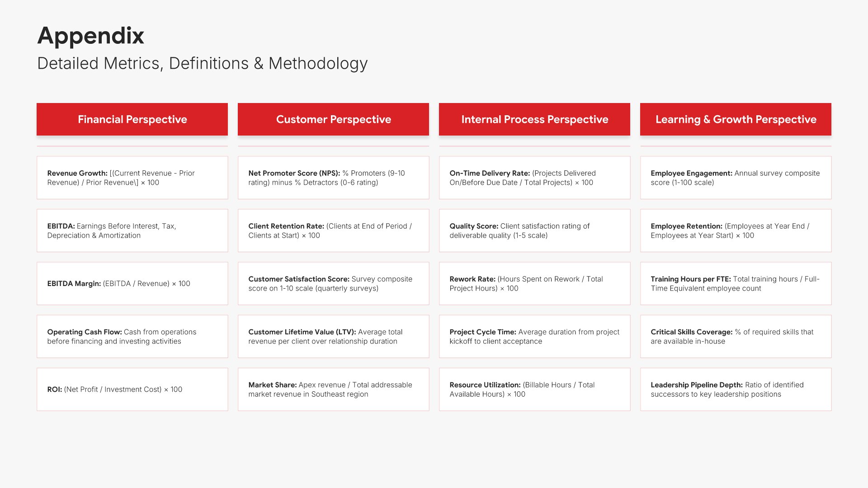
Task: Select the EBITDA Margin card
Action: [x=132, y=283]
